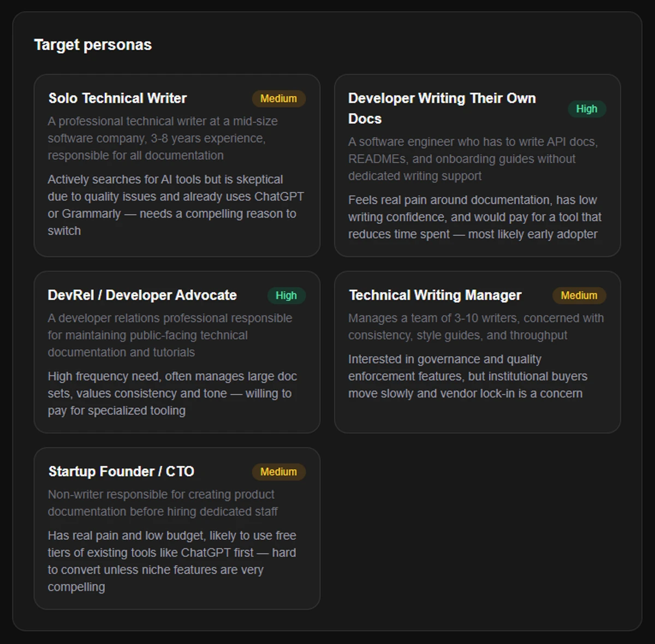Click description 'Manages a team of 3-10 writers'

476,326
